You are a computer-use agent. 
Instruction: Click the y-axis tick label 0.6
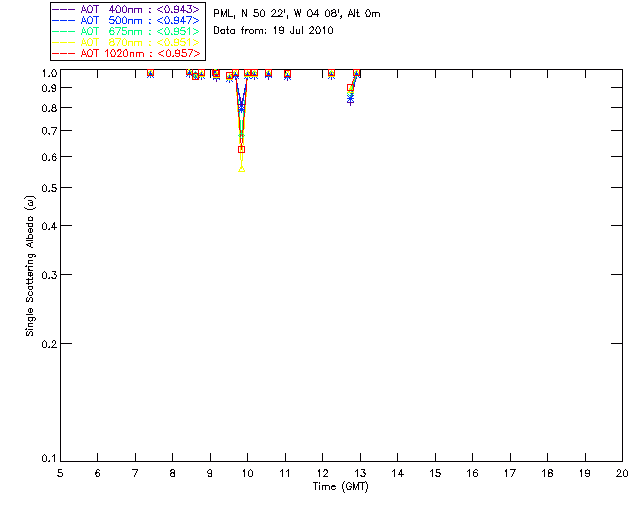49,157
